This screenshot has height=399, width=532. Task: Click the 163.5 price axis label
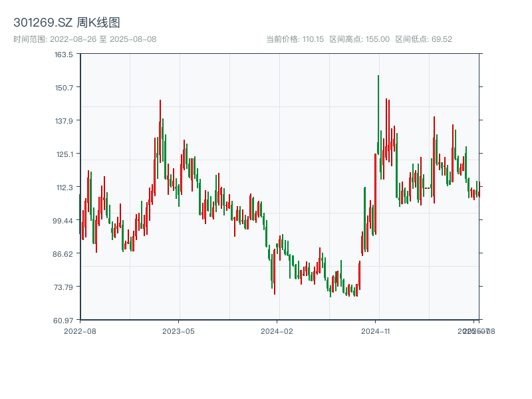[65, 56]
